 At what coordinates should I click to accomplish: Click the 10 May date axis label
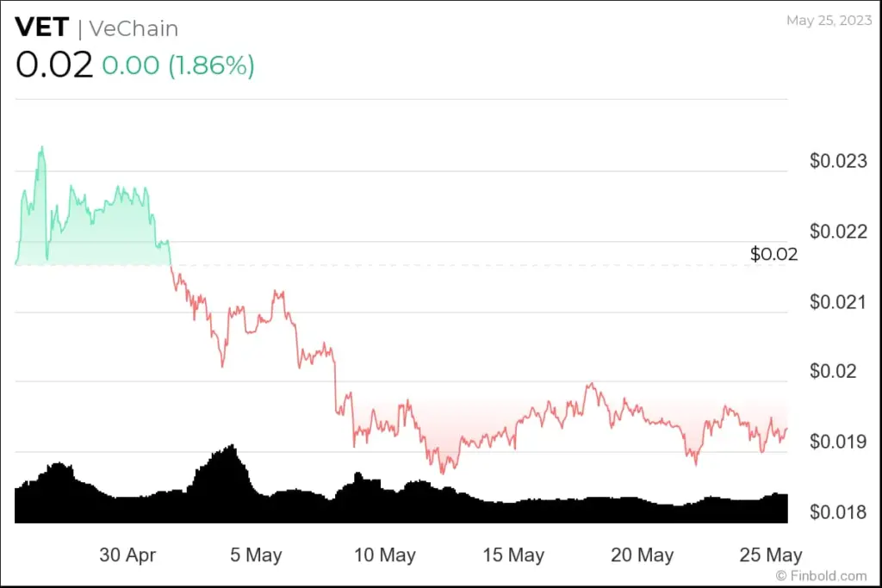point(385,555)
